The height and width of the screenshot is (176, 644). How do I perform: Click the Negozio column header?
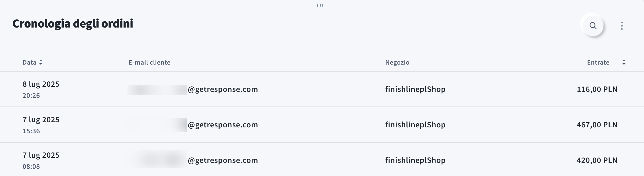(397, 62)
